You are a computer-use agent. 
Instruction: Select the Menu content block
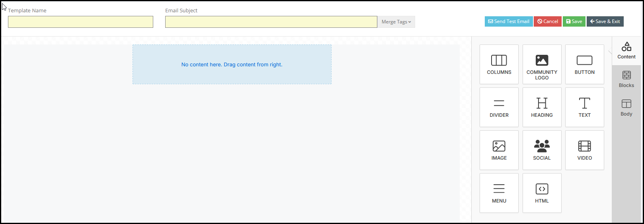click(x=499, y=193)
